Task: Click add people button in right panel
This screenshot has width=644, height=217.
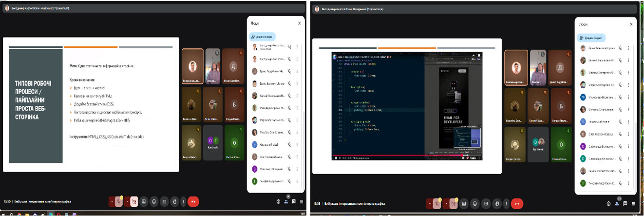Action: (591, 38)
